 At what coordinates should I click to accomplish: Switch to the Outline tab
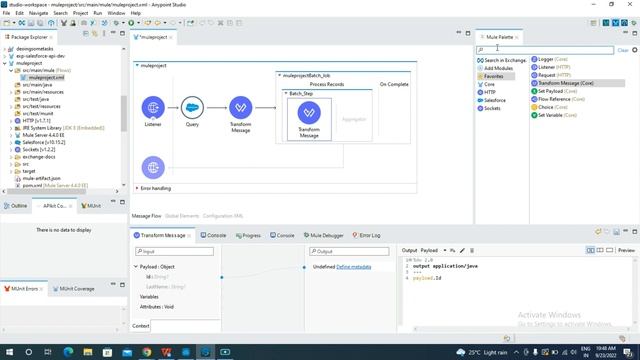point(16,206)
